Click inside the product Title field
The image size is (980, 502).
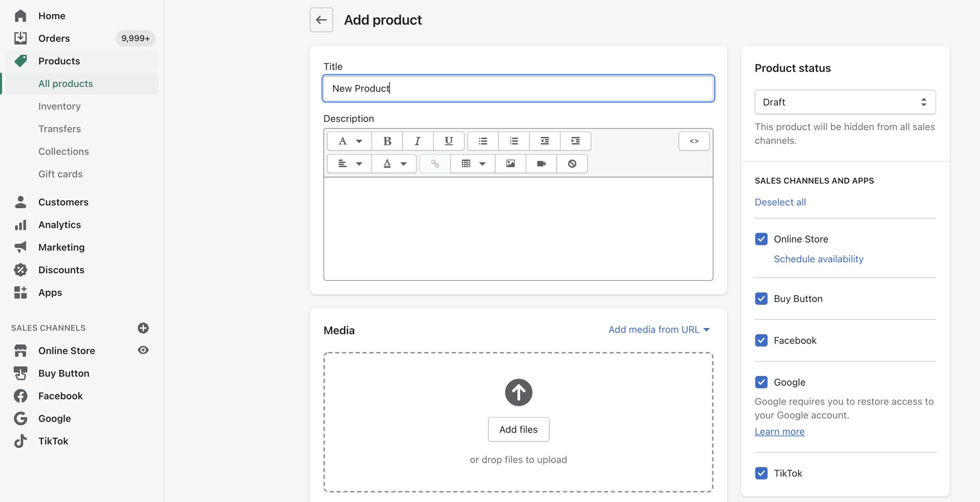pos(518,88)
